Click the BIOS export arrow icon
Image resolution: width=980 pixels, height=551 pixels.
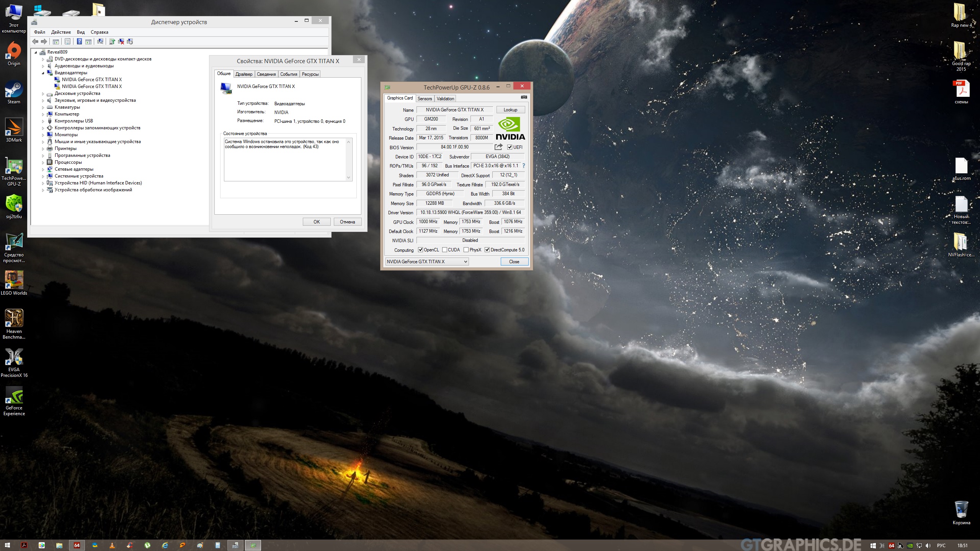click(x=498, y=147)
